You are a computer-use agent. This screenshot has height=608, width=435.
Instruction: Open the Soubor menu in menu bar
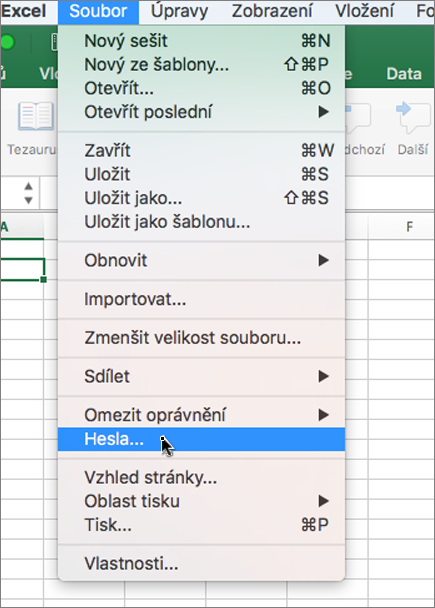point(98,11)
